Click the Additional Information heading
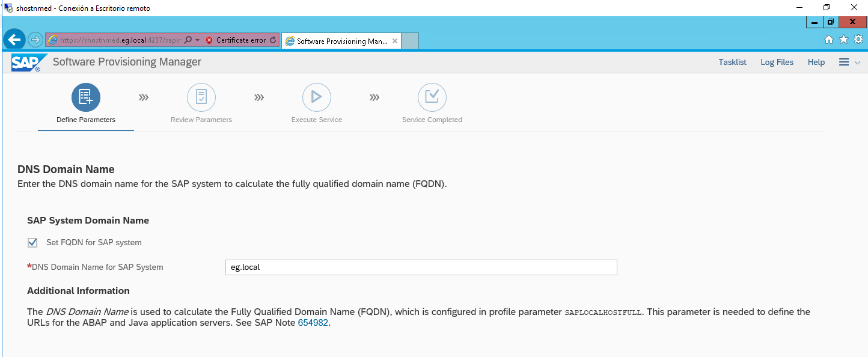 click(79, 291)
